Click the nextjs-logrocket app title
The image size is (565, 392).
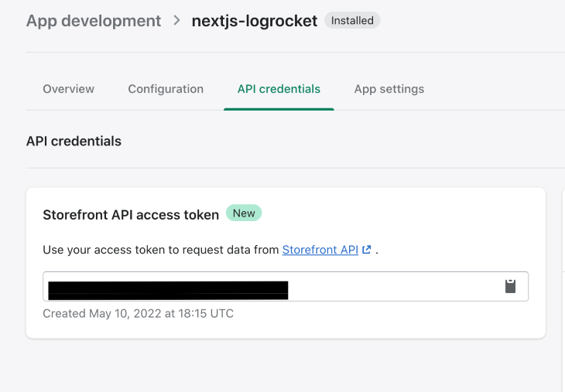click(255, 21)
